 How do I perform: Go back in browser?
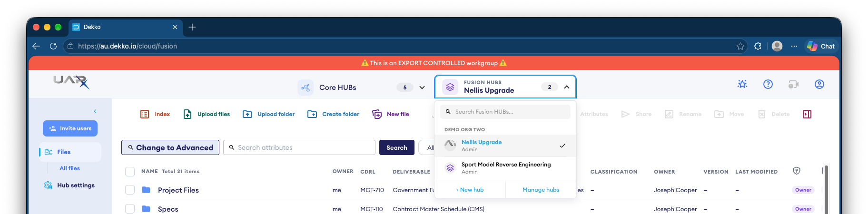36,46
